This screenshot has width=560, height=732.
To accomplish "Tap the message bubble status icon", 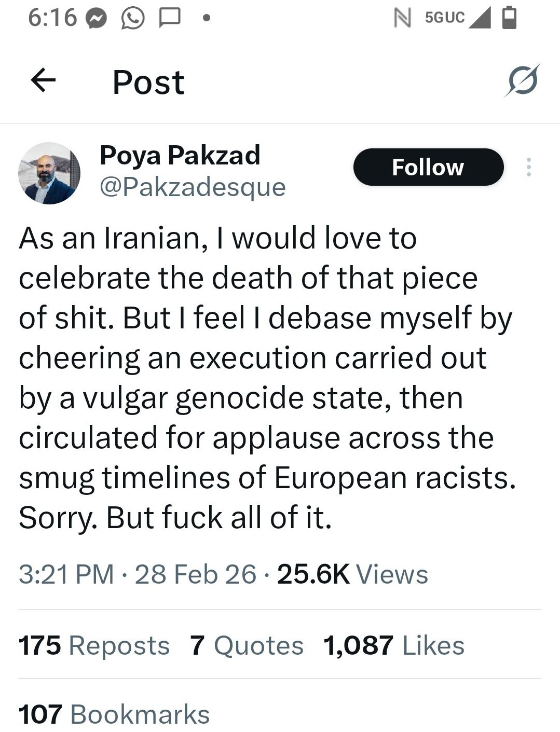I will tap(169, 18).
